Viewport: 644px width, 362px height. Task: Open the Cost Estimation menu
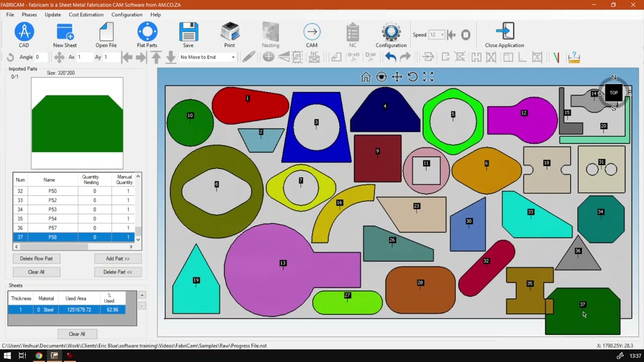click(86, 15)
